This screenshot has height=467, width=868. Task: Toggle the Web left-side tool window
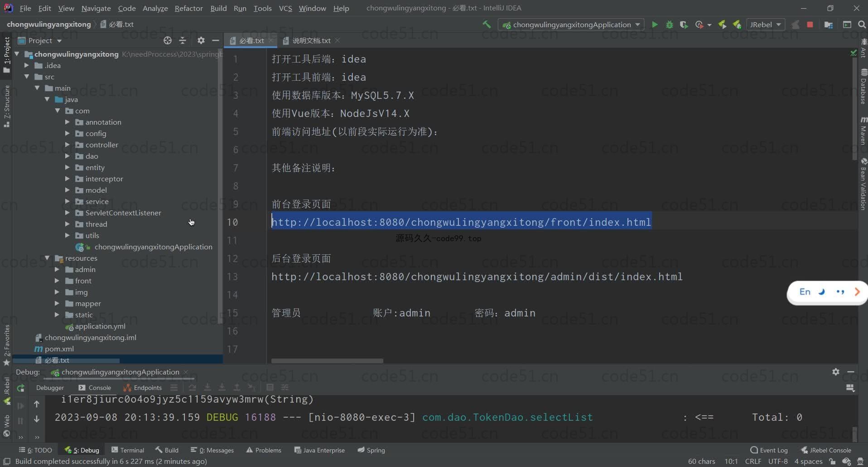[x=7, y=426]
